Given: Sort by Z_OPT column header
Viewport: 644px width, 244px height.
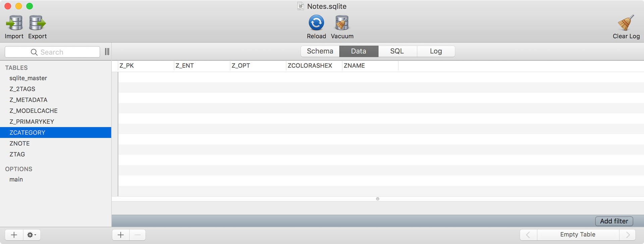Looking at the screenshot, I should [x=258, y=66].
